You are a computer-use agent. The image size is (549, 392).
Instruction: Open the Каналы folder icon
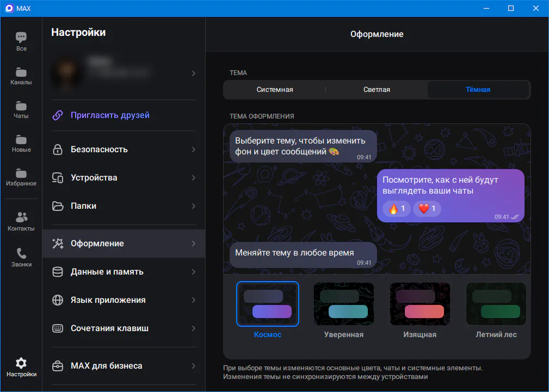pos(21,72)
